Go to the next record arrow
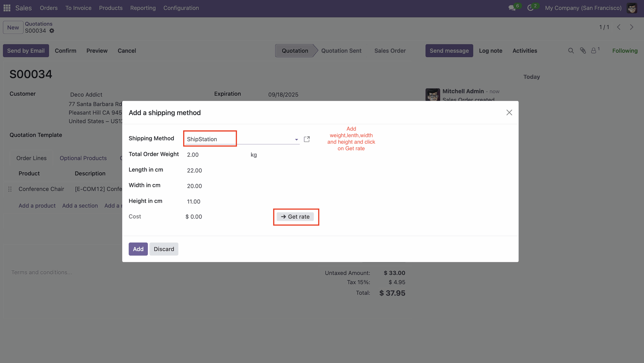 (x=632, y=27)
